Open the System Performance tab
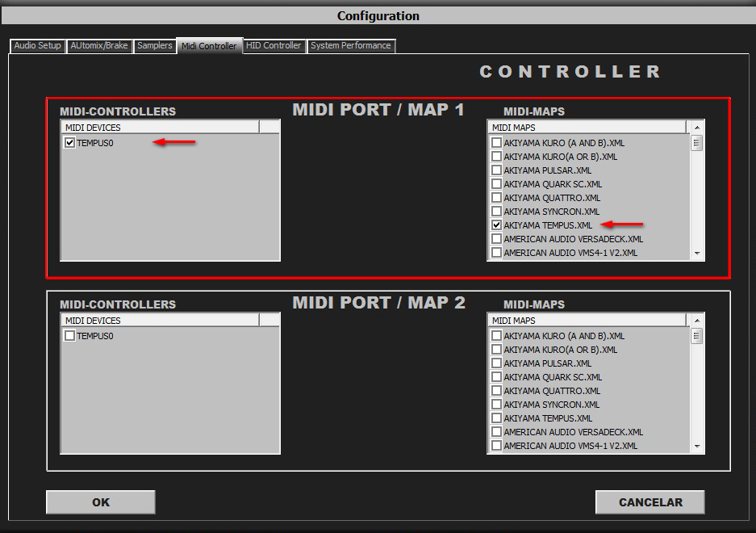 pyautogui.click(x=351, y=46)
